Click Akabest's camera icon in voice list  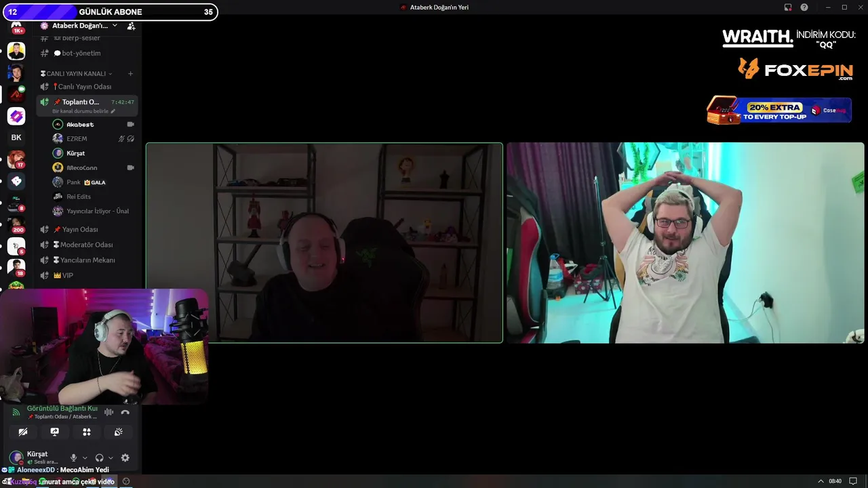tap(130, 125)
